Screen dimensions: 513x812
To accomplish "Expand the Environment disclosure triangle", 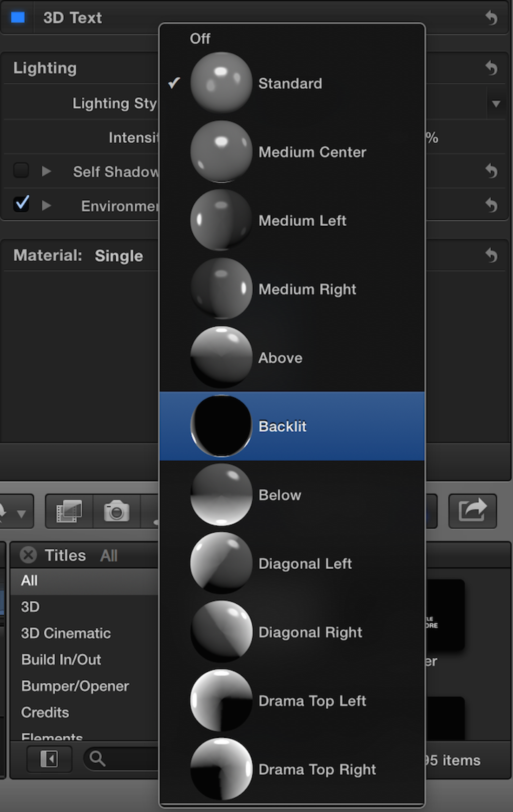I will (46, 205).
